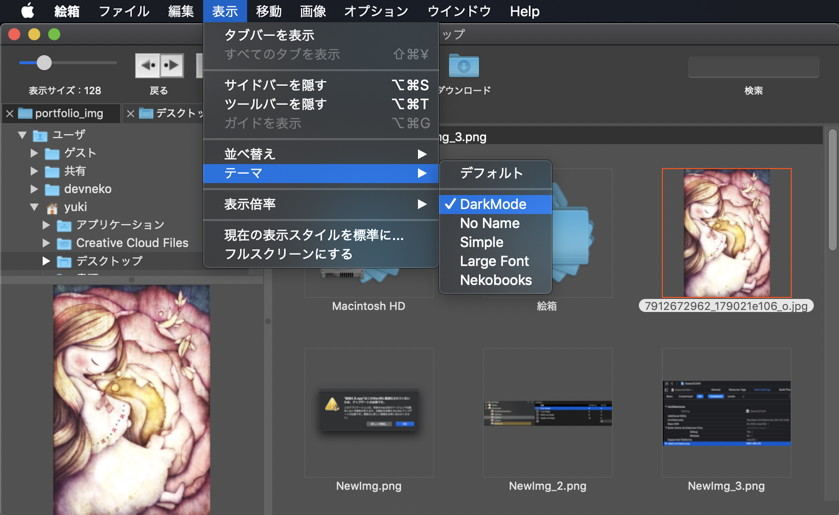Click the Macintosh HD label
839x515 pixels.
tap(369, 306)
